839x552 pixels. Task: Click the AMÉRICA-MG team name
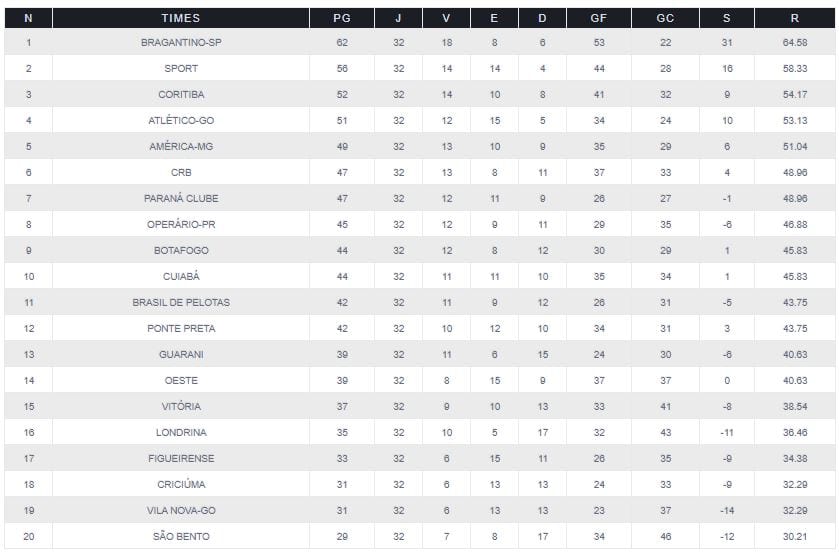[181, 147]
